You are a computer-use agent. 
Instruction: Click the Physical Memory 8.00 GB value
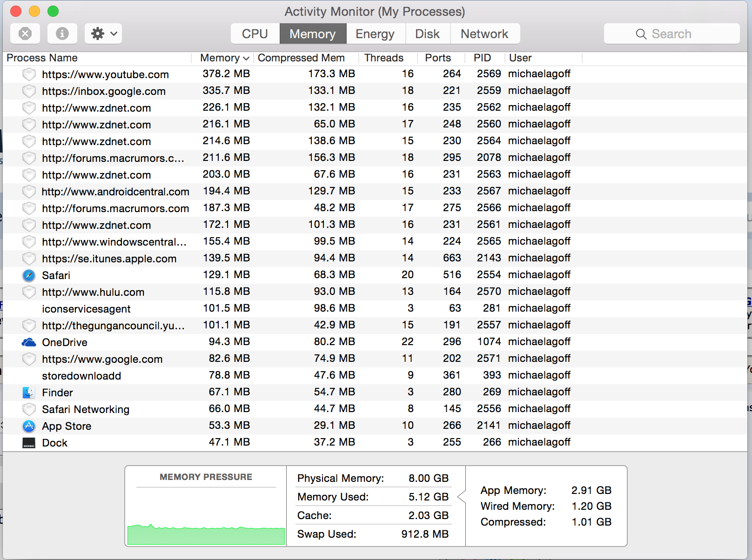pos(429,478)
